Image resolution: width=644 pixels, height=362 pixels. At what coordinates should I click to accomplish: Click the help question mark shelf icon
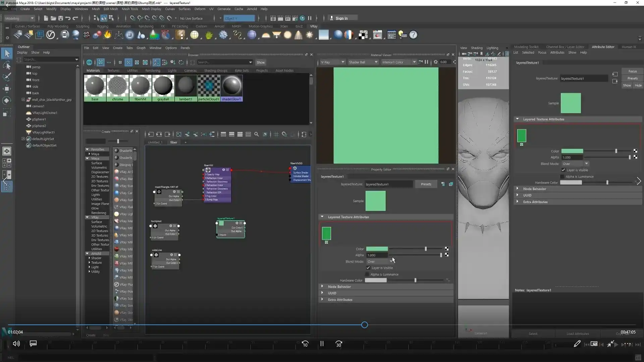tap(413, 35)
